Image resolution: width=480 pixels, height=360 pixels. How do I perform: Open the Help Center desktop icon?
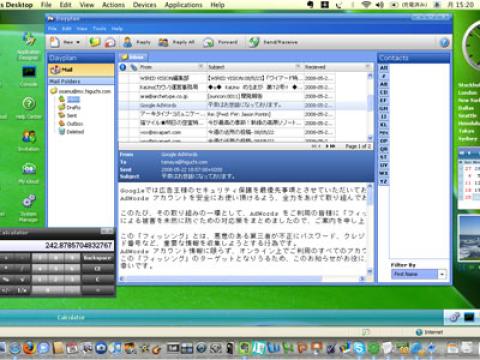29,108
